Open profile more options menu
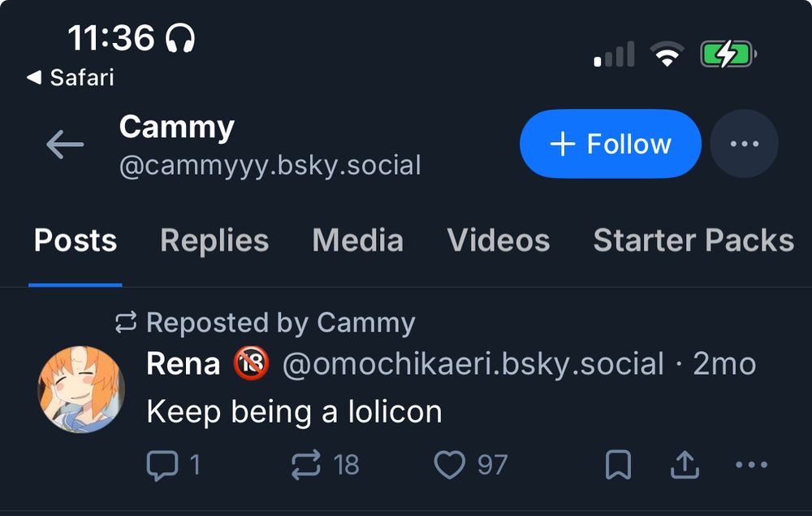The image size is (812, 516). (744, 144)
